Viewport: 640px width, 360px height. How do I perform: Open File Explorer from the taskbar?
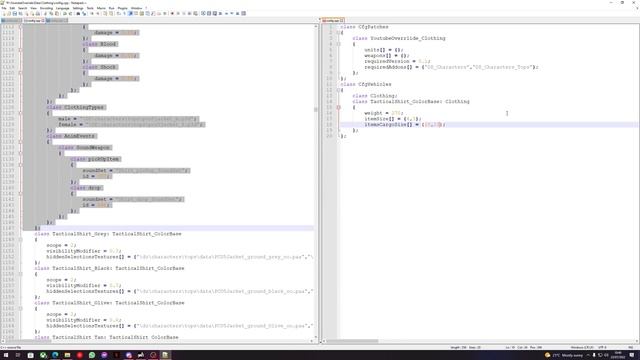(67, 355)
